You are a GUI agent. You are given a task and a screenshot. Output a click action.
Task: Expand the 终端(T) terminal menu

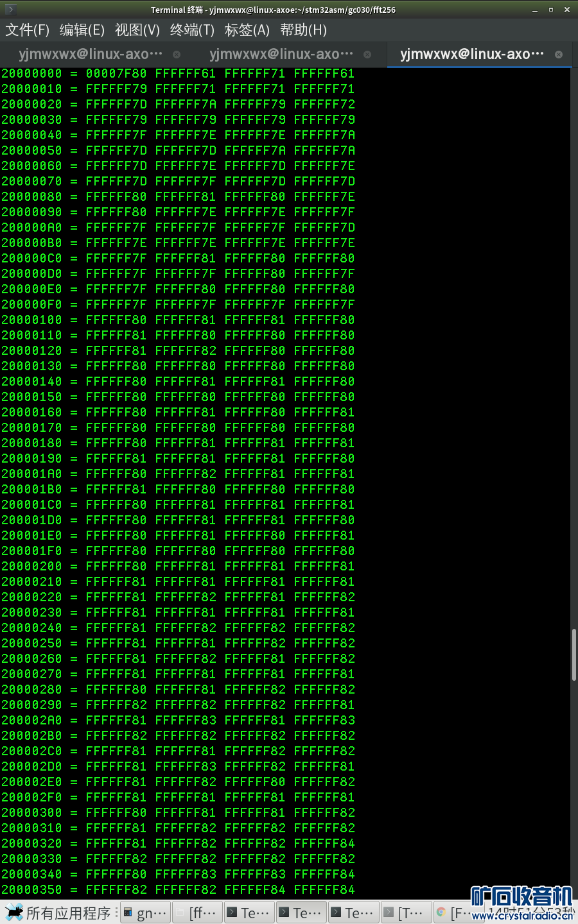pos(192,30)
